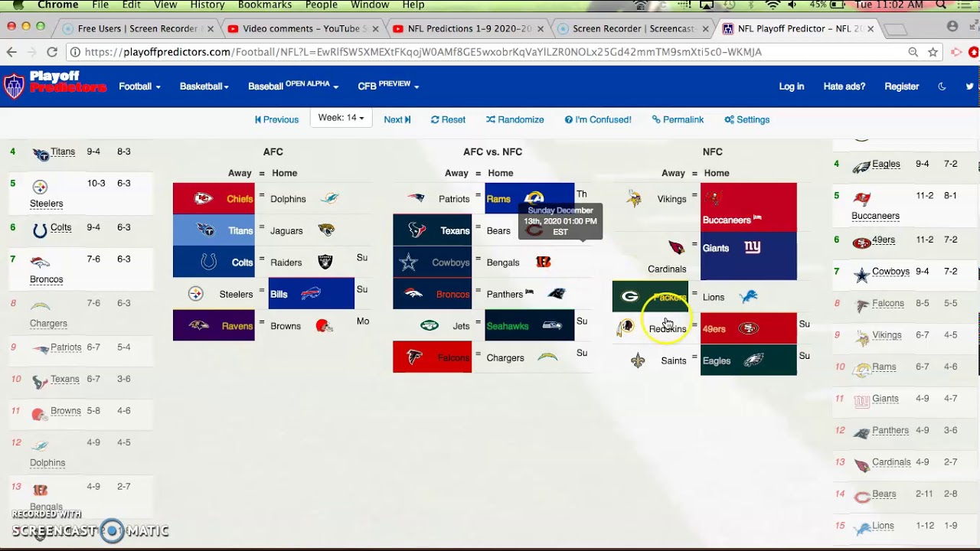The height and width of the screenshot is (551, 980).
Task: Pick the Packers G logo
Action: (x=630, y=297)
